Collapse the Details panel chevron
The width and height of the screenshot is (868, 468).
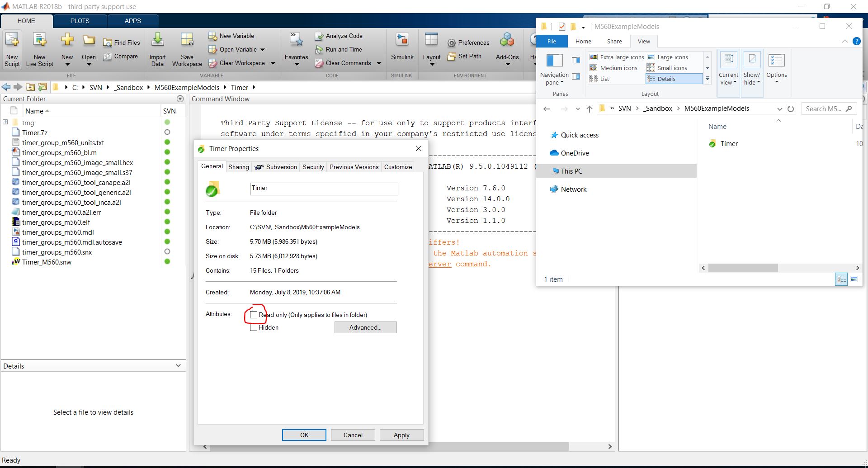click(x=178, y=365)
